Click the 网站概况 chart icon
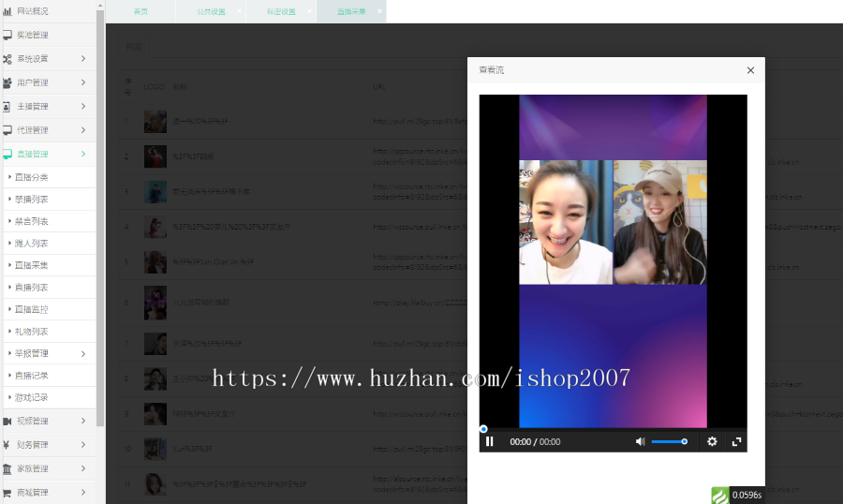The height and width of the screenshot is (504, 843). (7, 11)
